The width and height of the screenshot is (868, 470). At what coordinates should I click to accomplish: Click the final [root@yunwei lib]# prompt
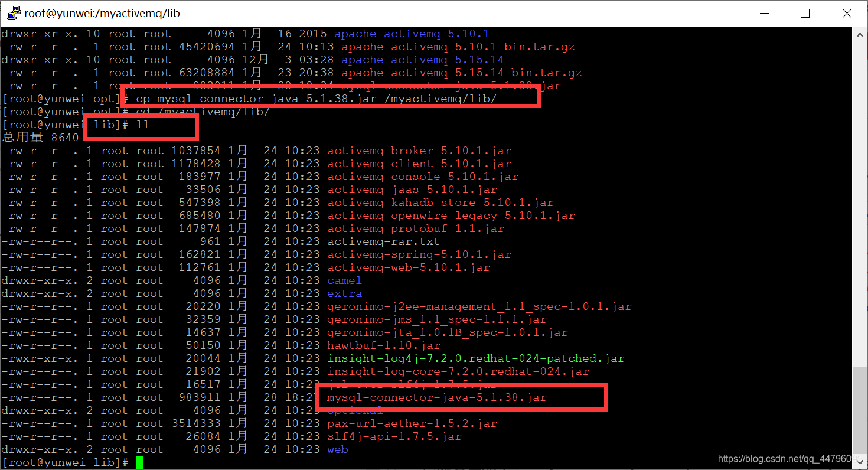coord(65,462)
